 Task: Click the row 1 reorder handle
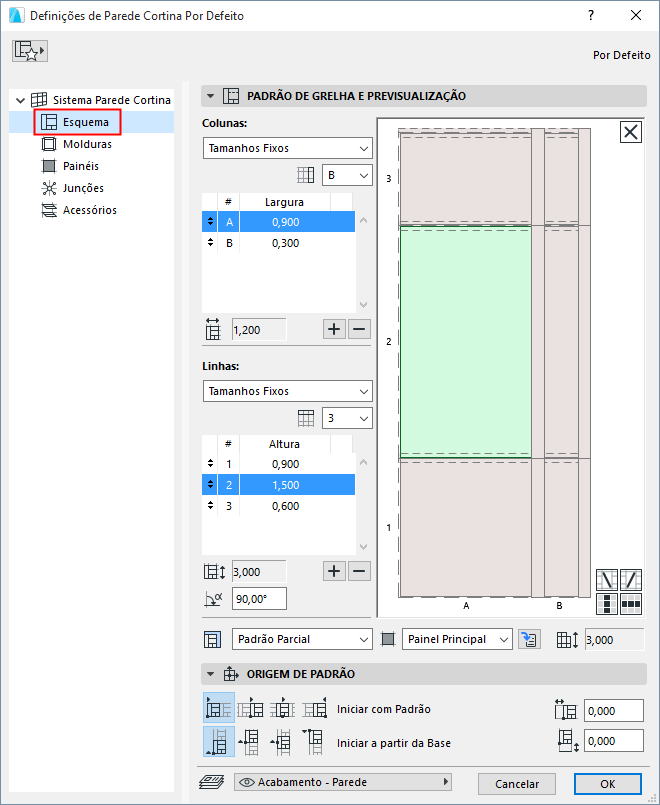coord(210,464)
